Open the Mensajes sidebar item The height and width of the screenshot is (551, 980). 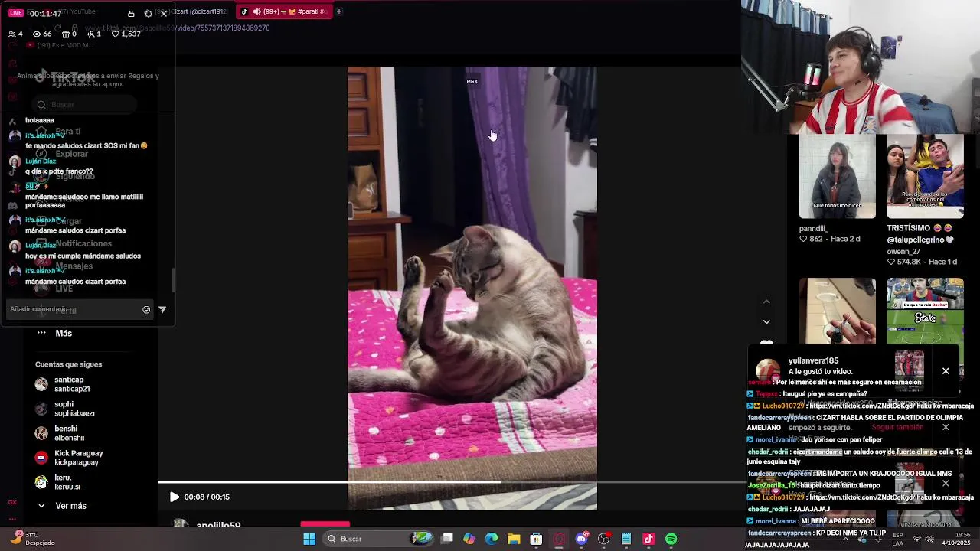click(64, 266)
